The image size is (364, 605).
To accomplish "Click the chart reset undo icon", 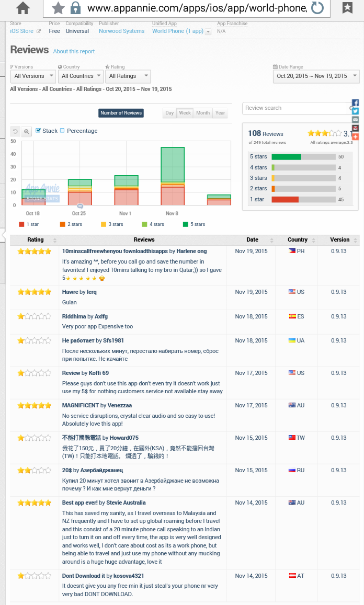I will 16,131.
